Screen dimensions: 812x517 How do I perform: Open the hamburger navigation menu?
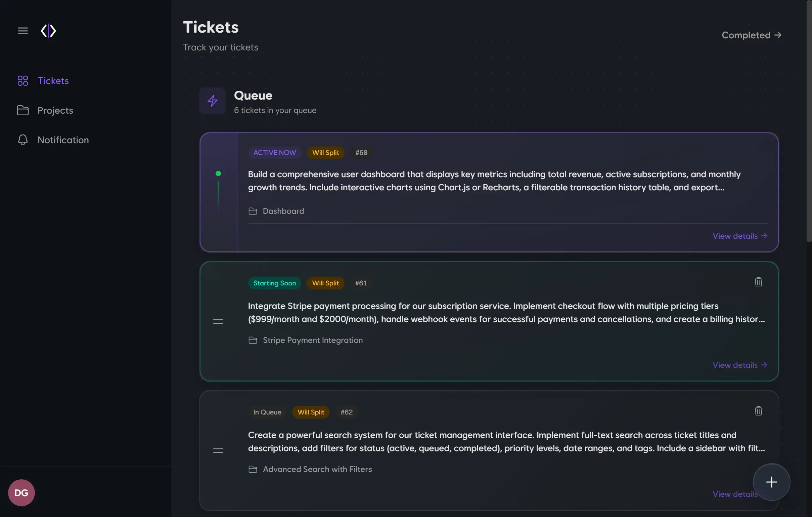22,31
